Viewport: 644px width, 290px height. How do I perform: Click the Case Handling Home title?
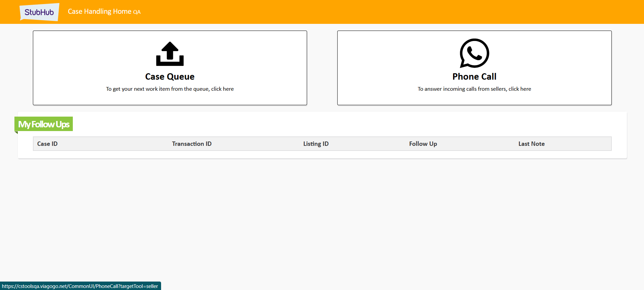coord(99,11)
